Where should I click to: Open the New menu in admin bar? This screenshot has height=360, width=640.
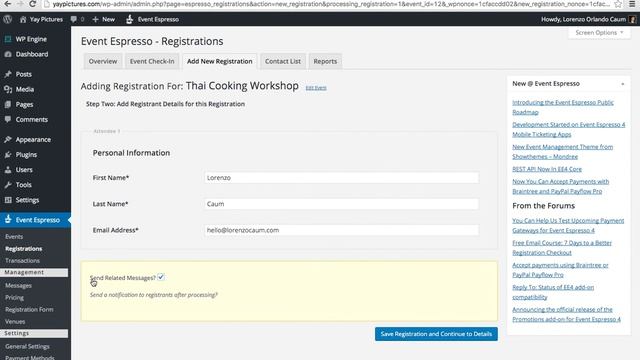pos(104,19)
